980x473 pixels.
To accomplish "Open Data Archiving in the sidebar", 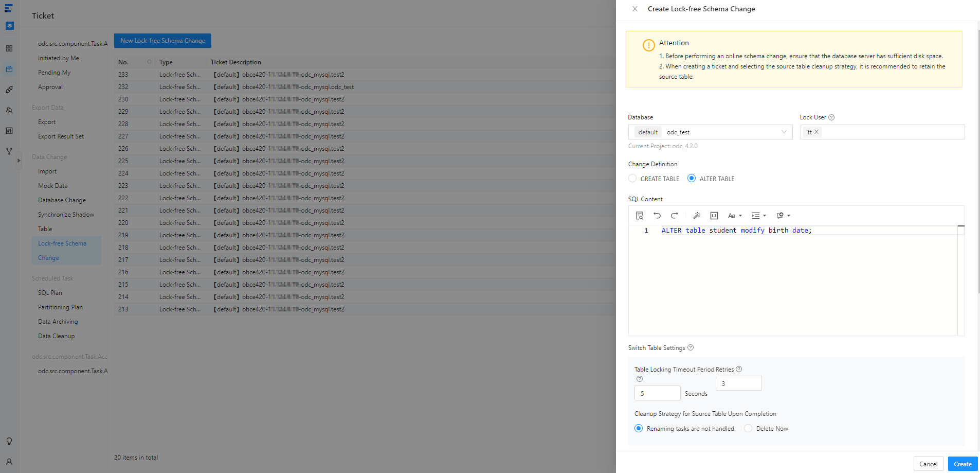I will [58, 322].
